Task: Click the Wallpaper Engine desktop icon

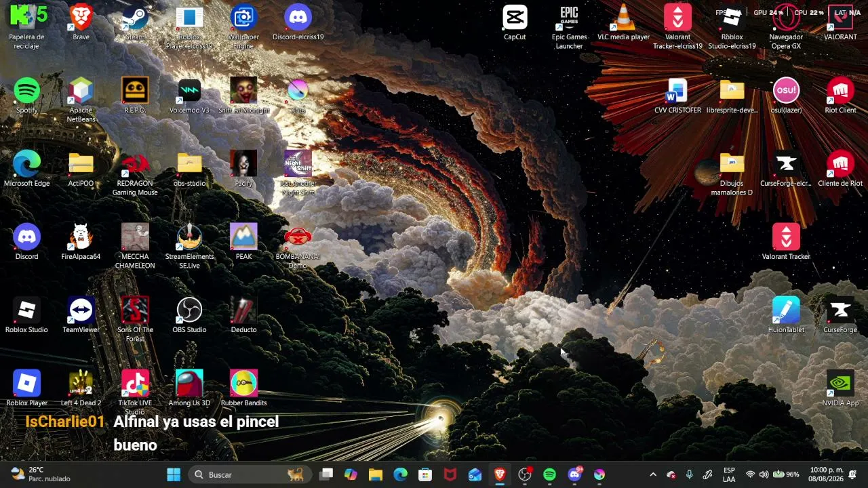Action: (243, 27)
